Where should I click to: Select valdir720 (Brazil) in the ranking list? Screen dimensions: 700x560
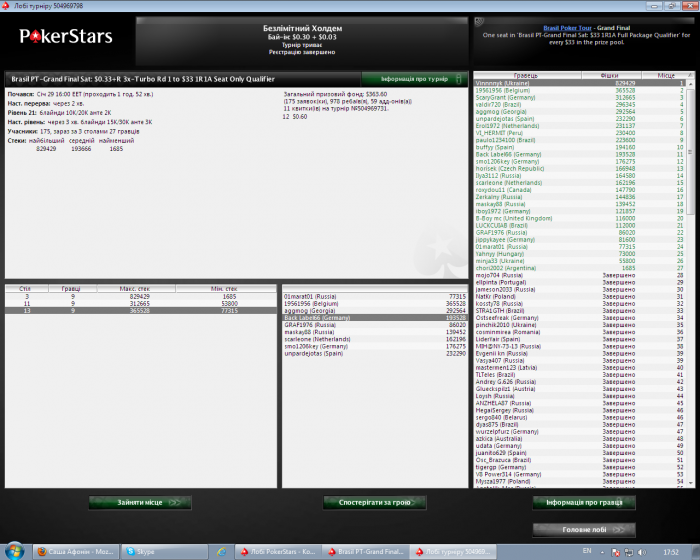click(x=580, y=104)
